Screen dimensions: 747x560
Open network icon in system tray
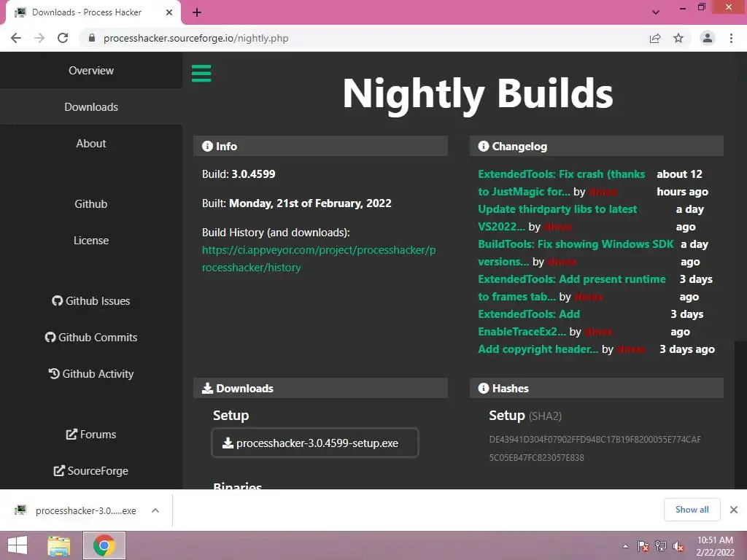tap(661, 546)
